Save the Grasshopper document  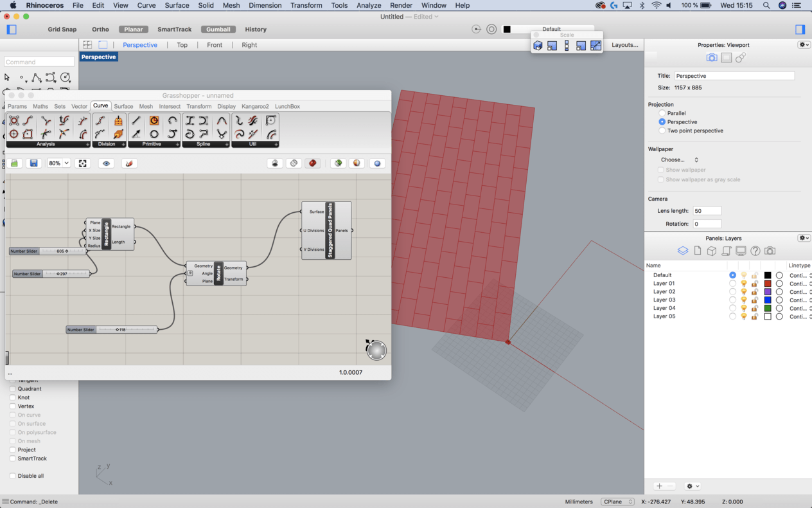click(x=34, y=163)
